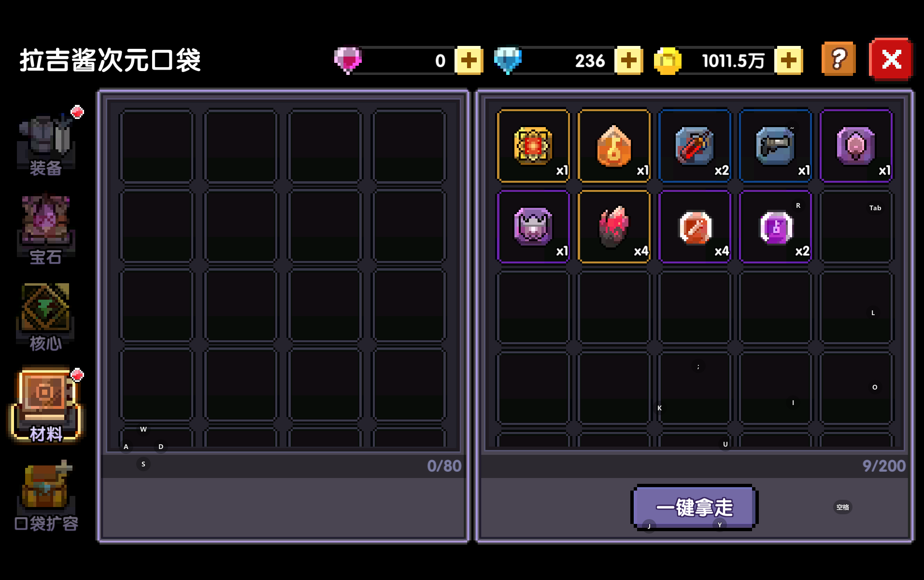924x580 pixels.
Task: Open 口袋扩容 pocket expansion chest
Action: coord(46,495)
